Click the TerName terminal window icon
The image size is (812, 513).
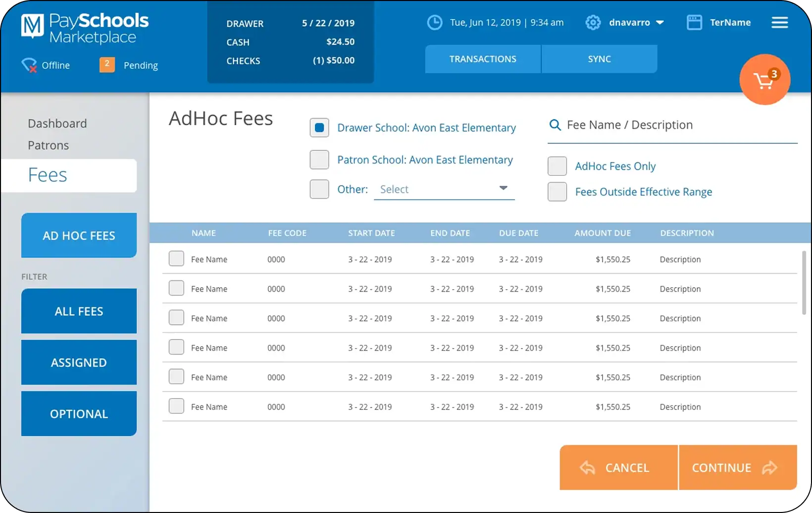coord(694,23)
